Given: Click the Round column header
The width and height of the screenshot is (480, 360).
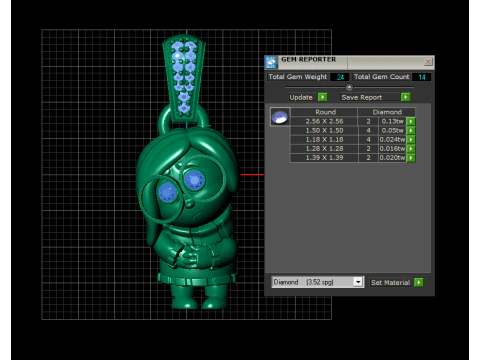Looking at the screenshot, I should click(x=325, y=112).
